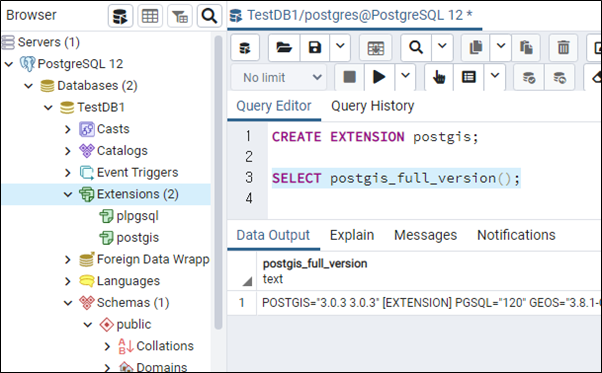Image resolution: width=602 pixels, height=373 pixels.
Task: Expand the Event Triggers node
Action: 68,173
